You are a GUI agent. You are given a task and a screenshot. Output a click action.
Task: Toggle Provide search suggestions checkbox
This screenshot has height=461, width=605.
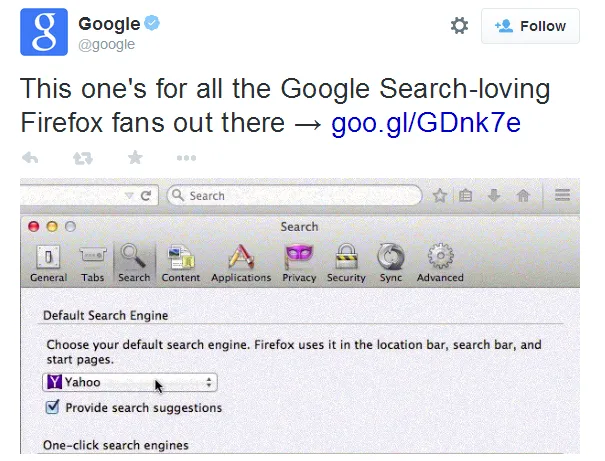pos(53,408)
